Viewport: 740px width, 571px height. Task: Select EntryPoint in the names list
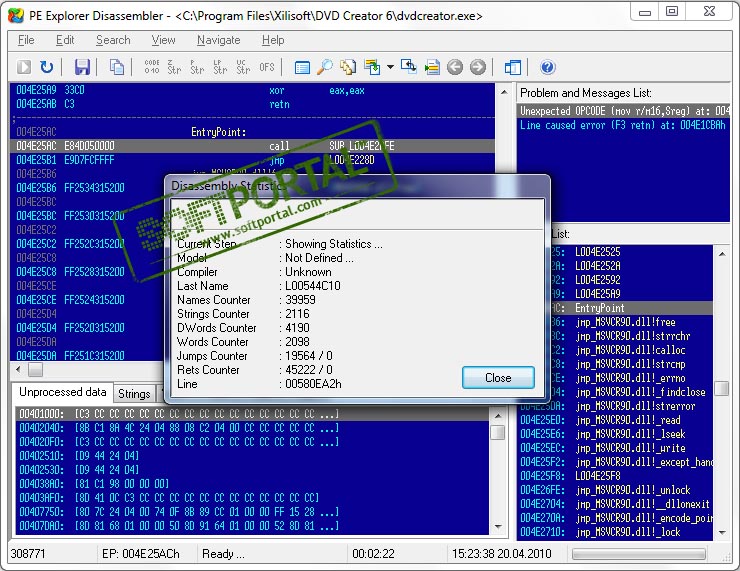(631, 308)
